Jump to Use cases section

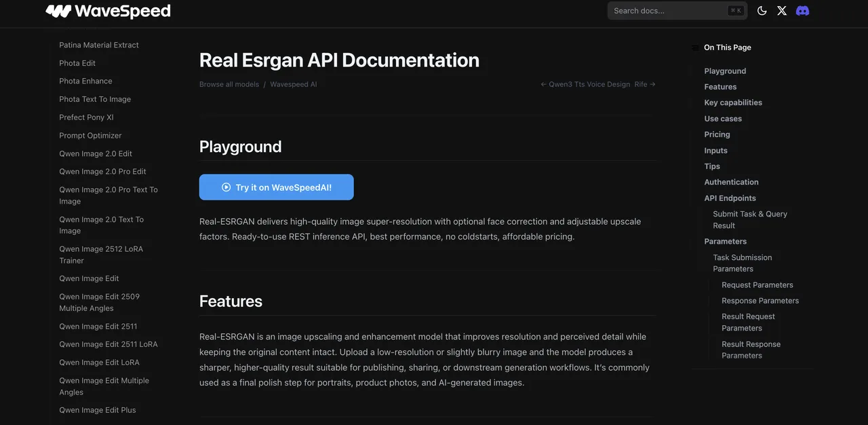tap(723, 119)
